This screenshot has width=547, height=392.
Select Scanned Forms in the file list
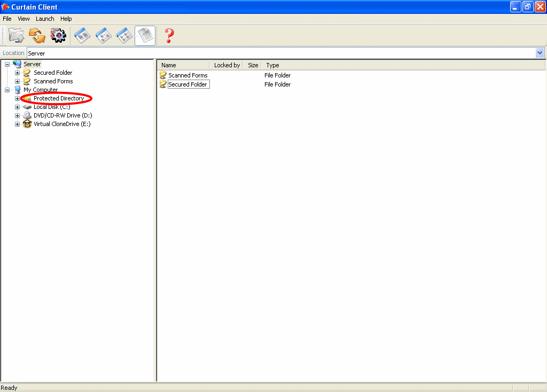pos(187,75)
